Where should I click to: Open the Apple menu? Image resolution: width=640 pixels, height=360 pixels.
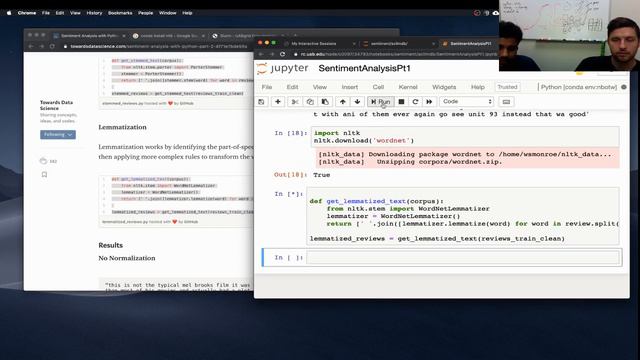(x=9, y=13)
